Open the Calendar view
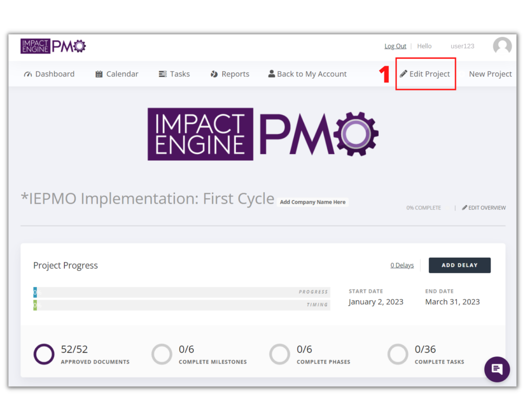The height and width of the screenshot is (420, 525). pyautogui.click(x=116, y=73)
